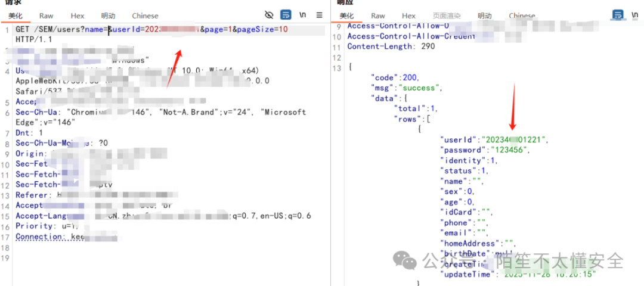
Task: Switch to Raw tab in response panel
Action: pyautogui.click(x=378, y=16)
